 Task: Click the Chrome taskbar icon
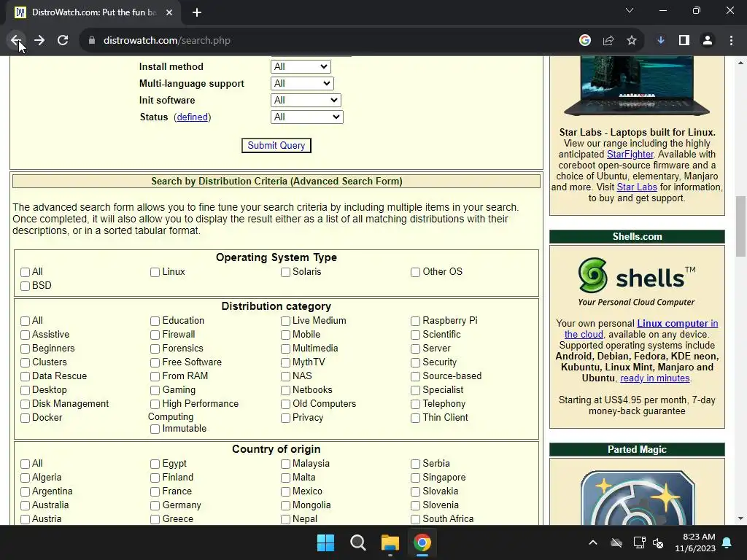click(422, 542)
